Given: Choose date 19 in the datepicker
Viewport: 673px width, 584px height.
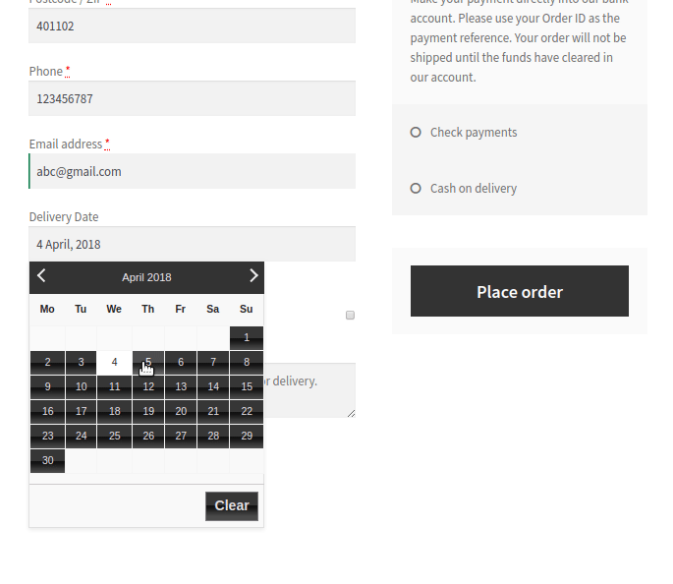Looking at the screenshot, I should (x=148, y=412).
